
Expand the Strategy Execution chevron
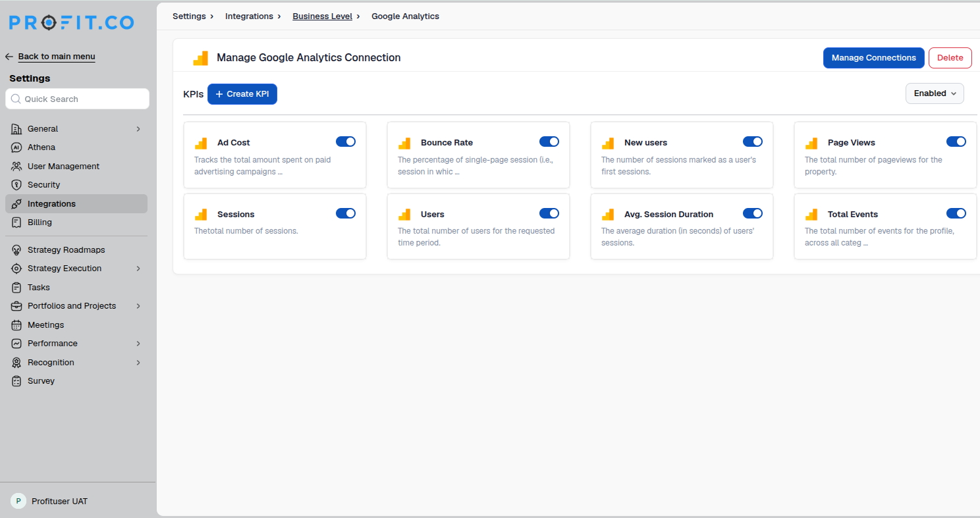click(138, 269)
